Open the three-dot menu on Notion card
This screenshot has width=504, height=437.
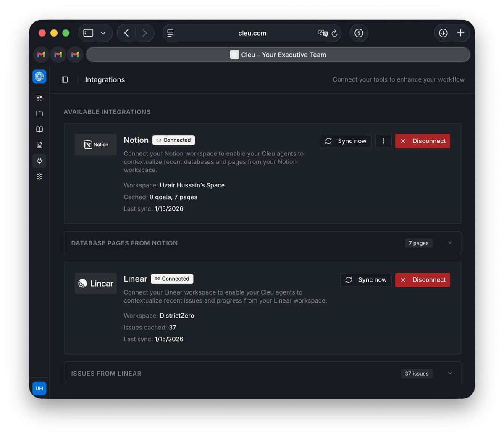[383, 141]
